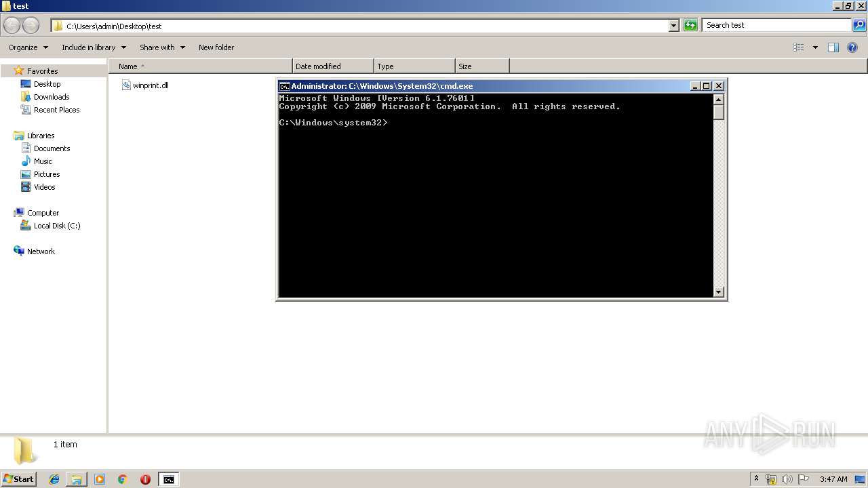The height and width of the screenshot is (488, 868).
Task: Open Videos library
Action: click(x=45, y=187)
